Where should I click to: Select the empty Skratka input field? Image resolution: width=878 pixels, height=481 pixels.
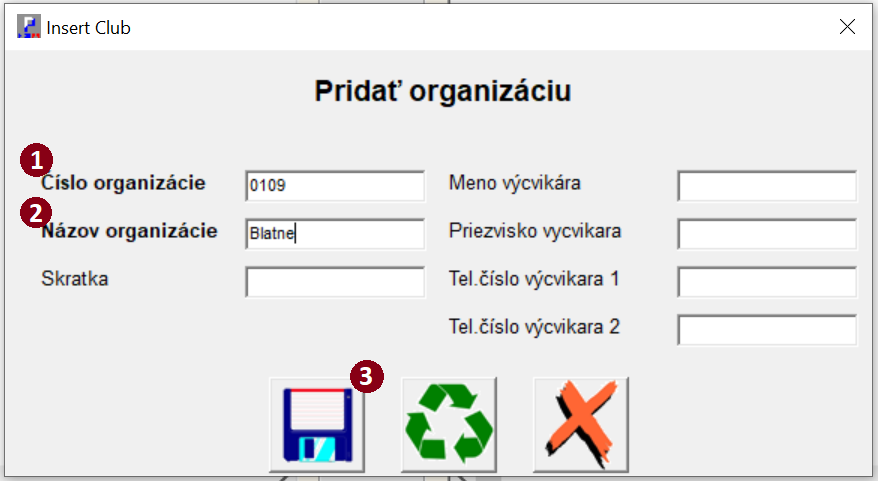point(335,282)
